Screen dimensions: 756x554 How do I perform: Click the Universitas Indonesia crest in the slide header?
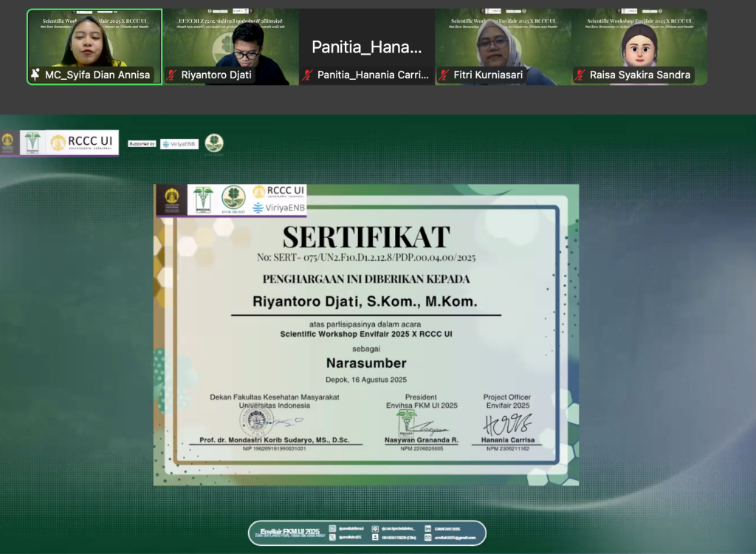coord(7,143)
